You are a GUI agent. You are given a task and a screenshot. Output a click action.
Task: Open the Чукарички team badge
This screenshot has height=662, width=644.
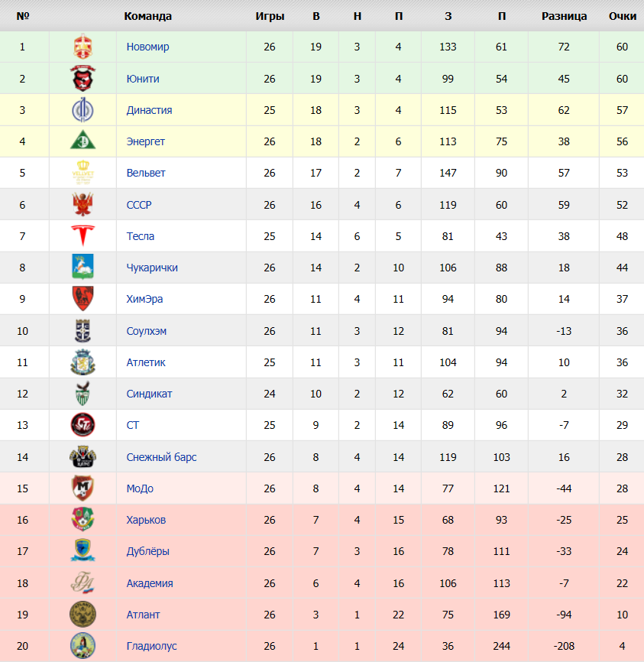pos(83,267)
